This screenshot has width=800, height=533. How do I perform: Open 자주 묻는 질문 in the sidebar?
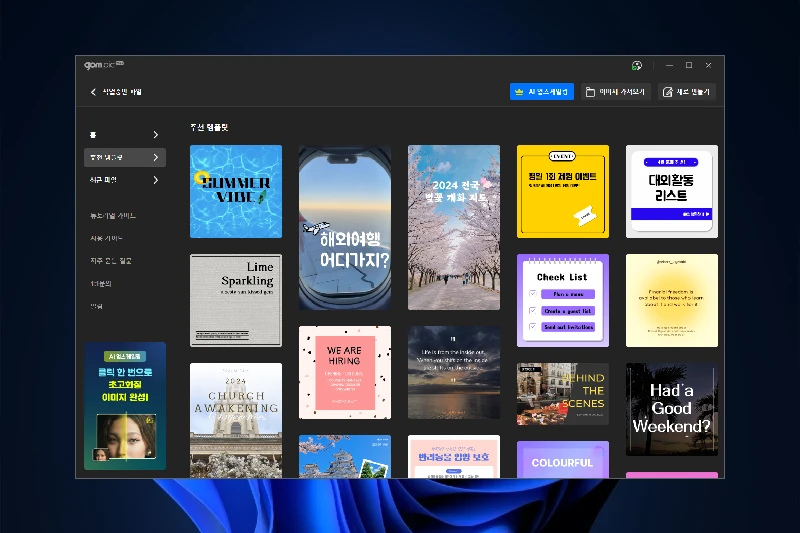pyautogui.click(x=111, y=261)
